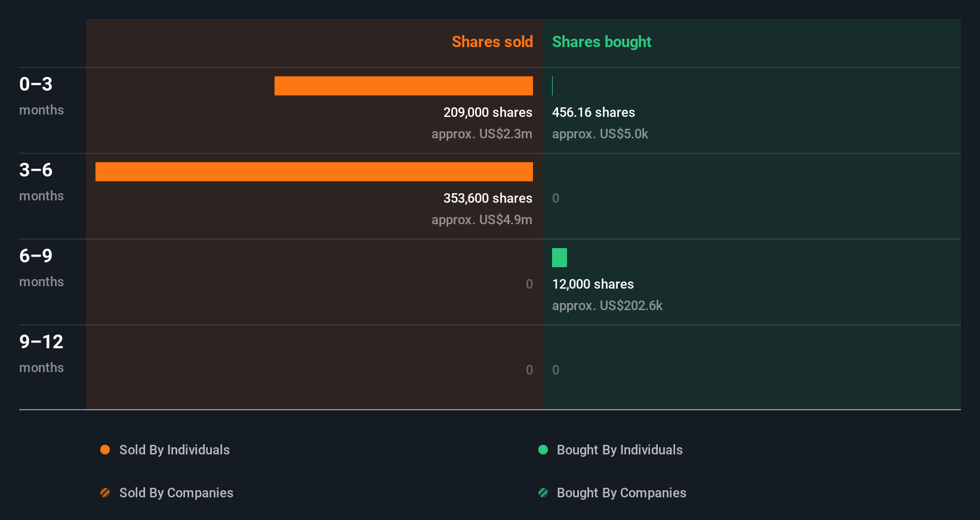Screen dimensions: 980x520
Task: Click the Bought By Individuals legend text
Action: [620, 450]
